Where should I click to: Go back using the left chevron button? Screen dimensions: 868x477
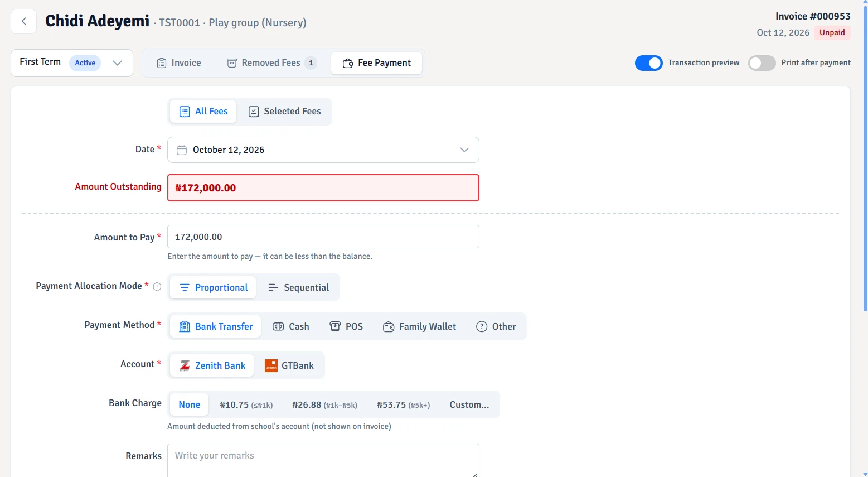click(x=24, y=22)
